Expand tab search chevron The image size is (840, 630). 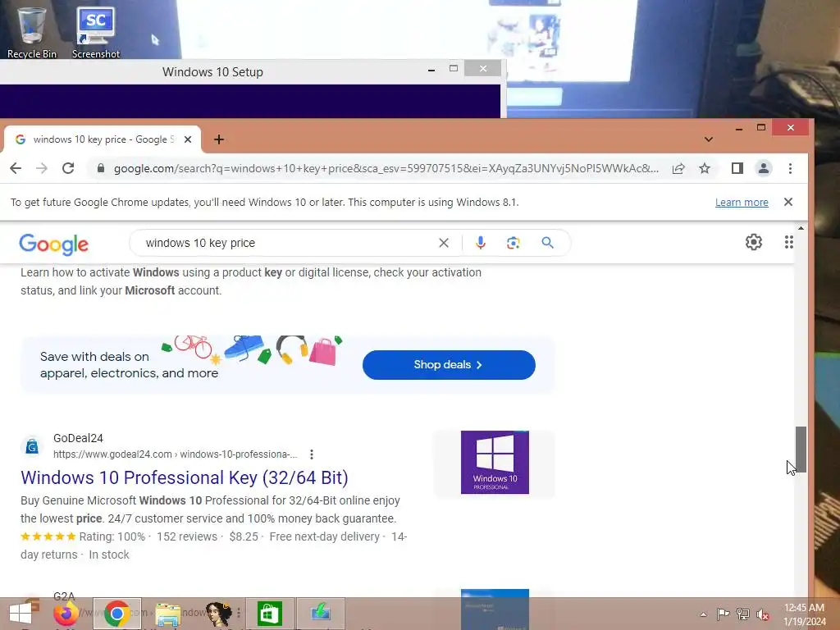(x=708, y=139)
